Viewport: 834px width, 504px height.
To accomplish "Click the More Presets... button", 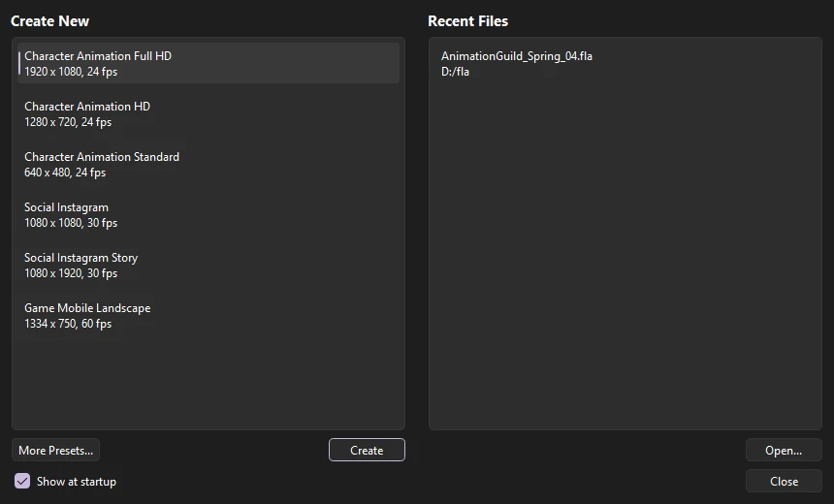I will pos(56,451).
